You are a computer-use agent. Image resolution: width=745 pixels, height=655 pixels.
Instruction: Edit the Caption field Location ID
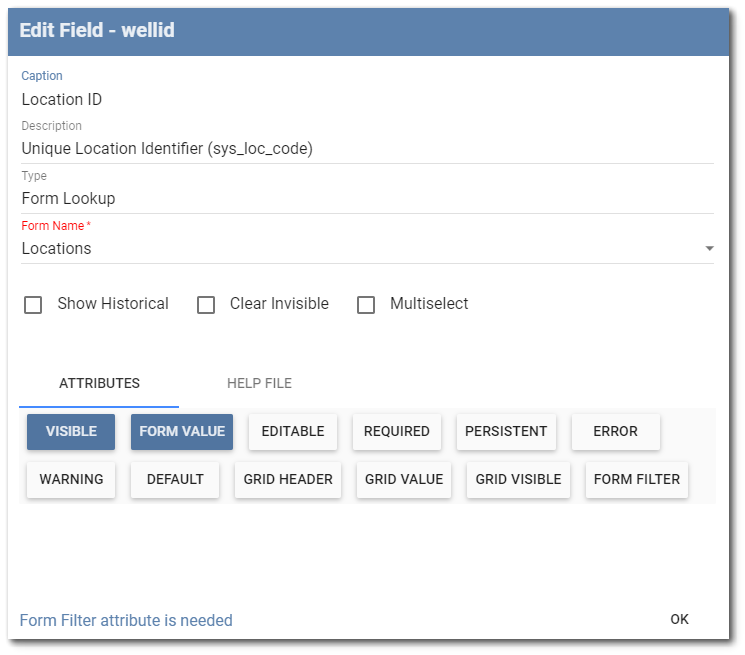367,100
